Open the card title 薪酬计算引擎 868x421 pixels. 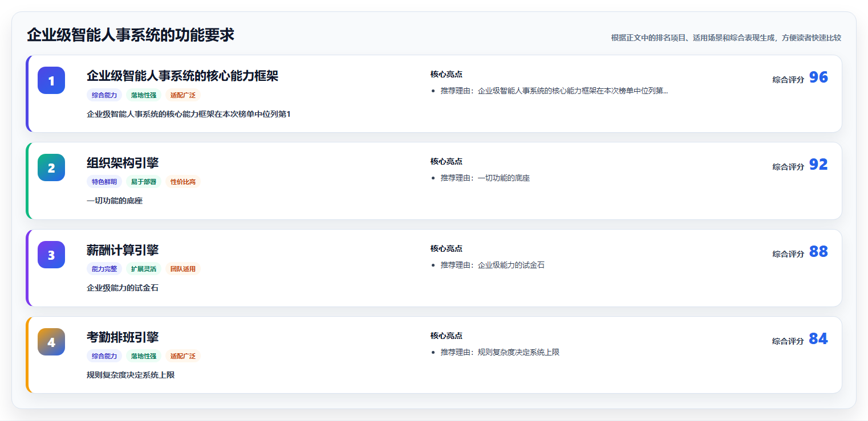pyautogui.click(x=123, y=250)
